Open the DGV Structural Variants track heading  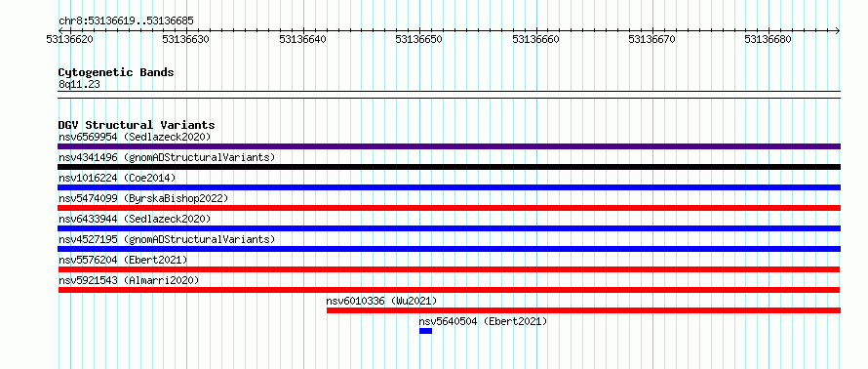[137, 125]
